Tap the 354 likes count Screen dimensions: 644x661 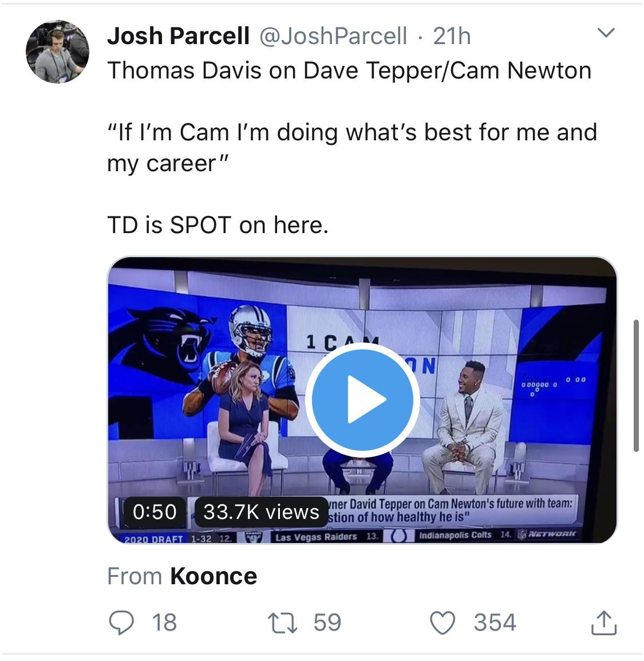(x=495, y=623)
